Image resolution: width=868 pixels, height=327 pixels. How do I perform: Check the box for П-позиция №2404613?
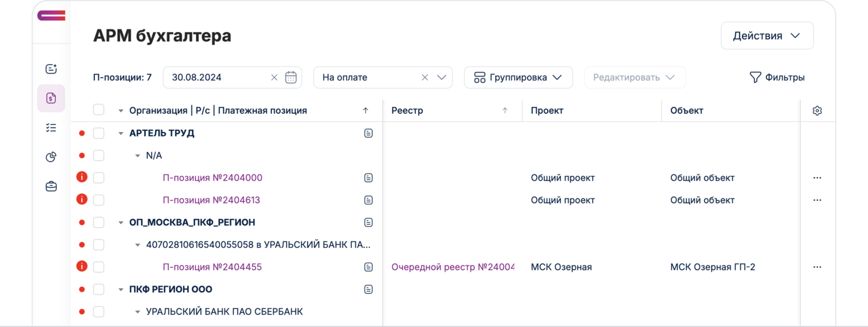pyautogui.click(x=99, y=200)
